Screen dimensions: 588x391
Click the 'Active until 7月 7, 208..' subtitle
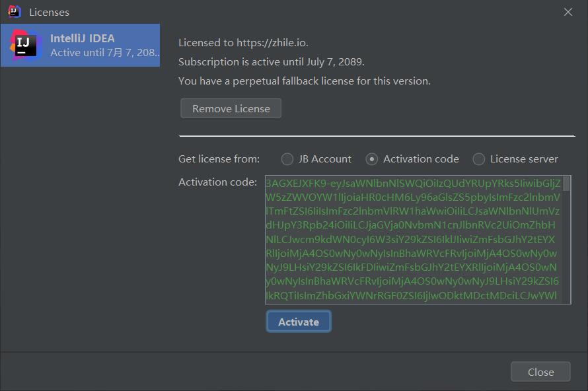click(105, 52)
